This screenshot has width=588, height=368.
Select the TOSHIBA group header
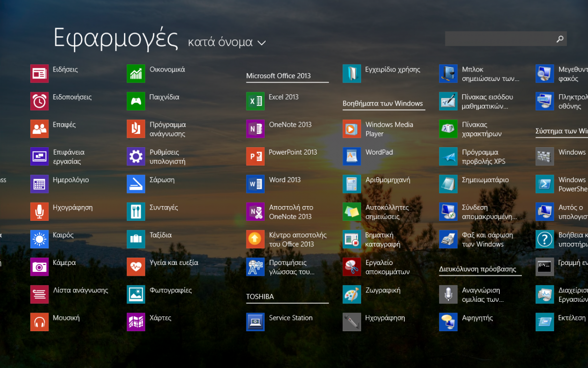(x=260, y=296)
